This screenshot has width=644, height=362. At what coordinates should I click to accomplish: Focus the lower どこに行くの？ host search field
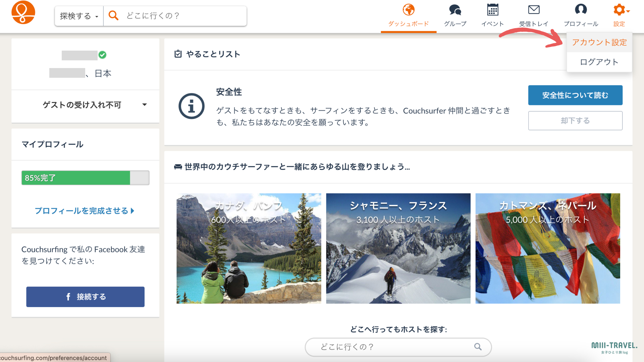pos(398,347)
